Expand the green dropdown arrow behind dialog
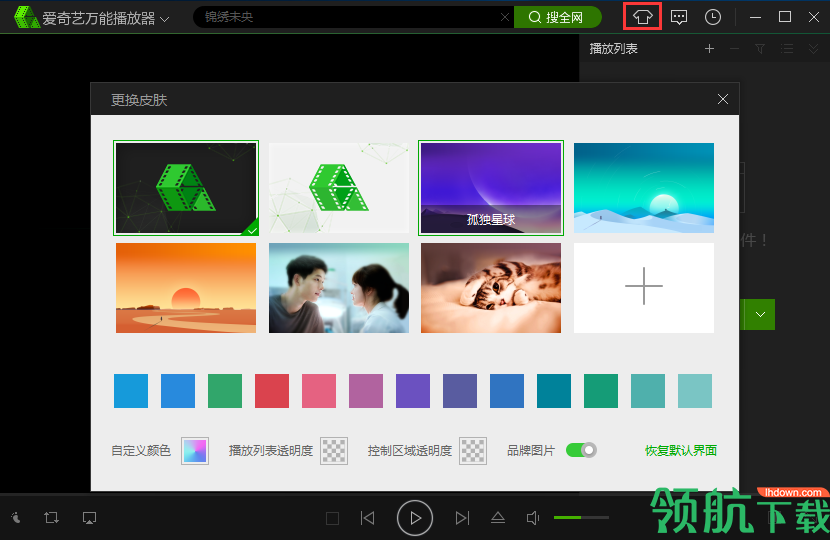Image resolution: width=830 pixels, height=540 pixels. point(760,314)
